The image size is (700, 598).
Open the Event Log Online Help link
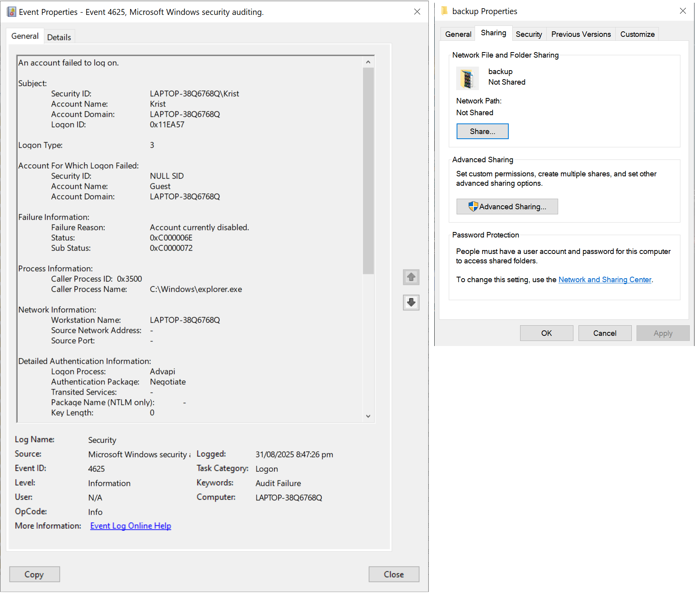130,526
